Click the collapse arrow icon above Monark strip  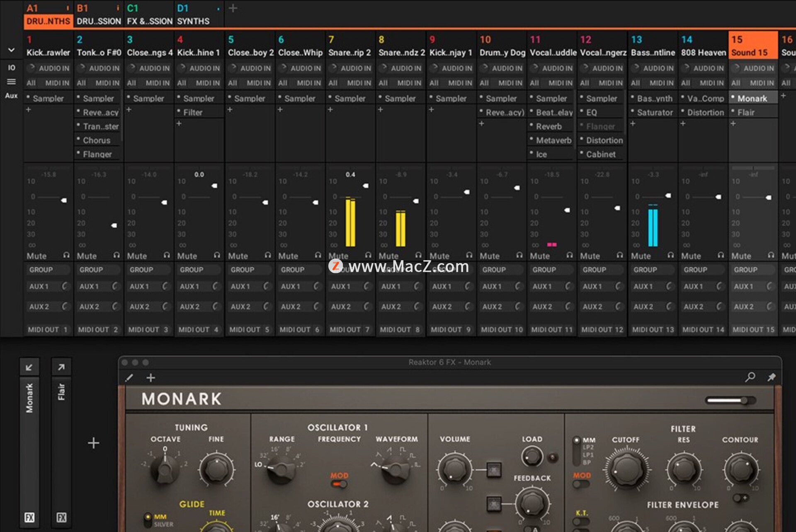coord(29,367)
